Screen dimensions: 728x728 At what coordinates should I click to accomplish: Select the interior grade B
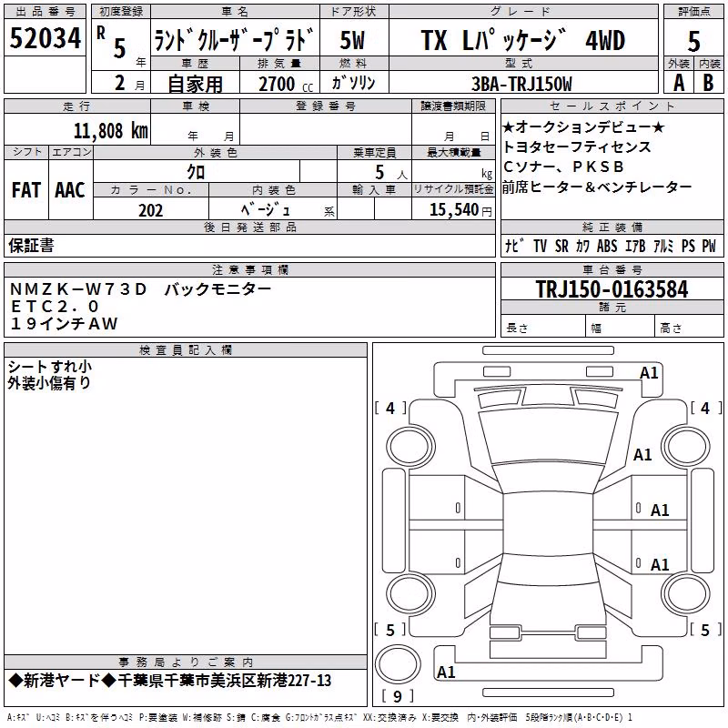(709, 83)
